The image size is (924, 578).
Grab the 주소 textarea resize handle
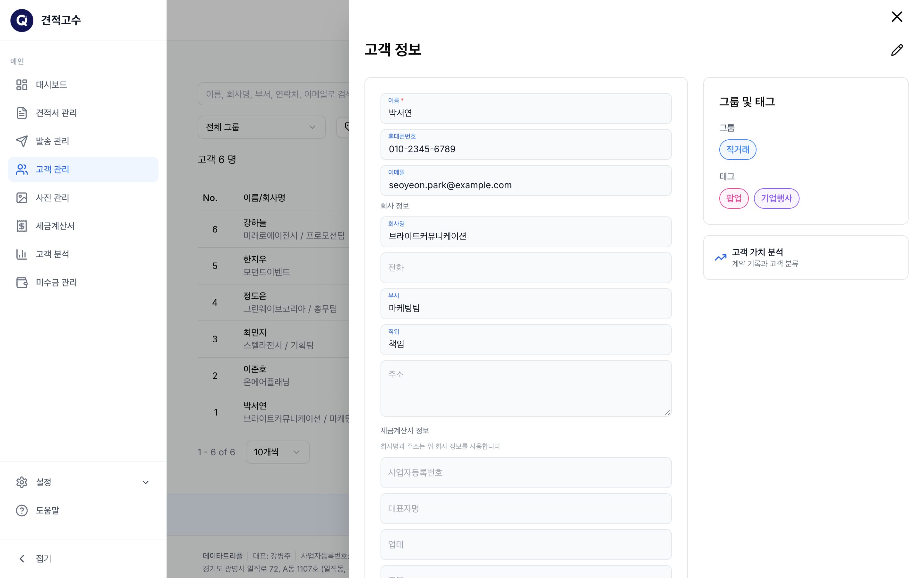(667, 412)
